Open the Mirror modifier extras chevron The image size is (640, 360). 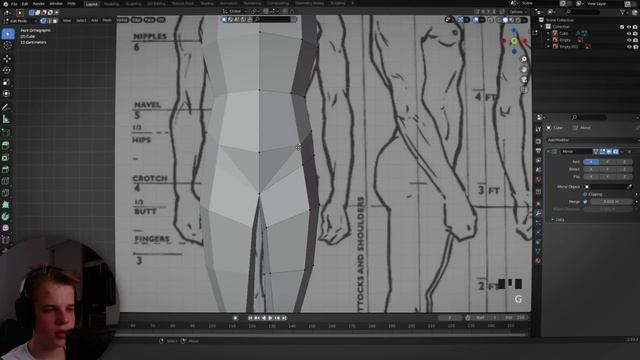point(623,151)
